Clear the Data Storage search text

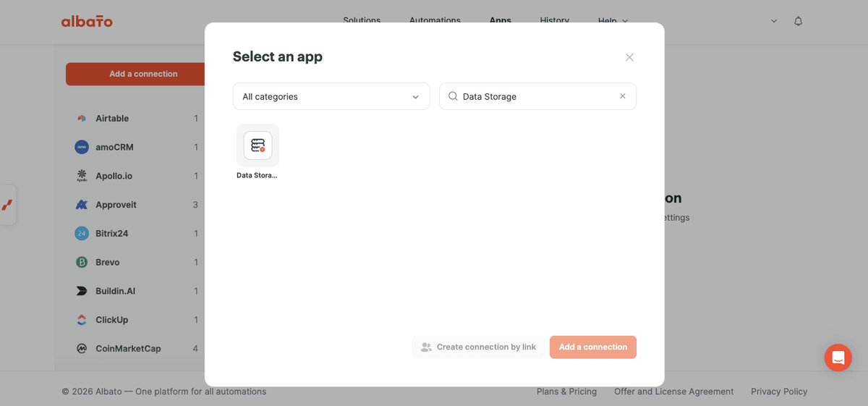622,96
